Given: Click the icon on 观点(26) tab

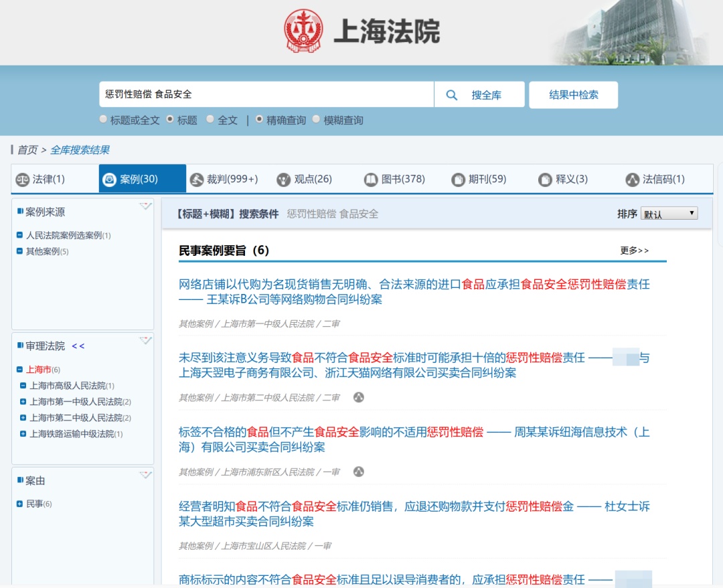Looking at the screenshot, I should tap(284, 179).
